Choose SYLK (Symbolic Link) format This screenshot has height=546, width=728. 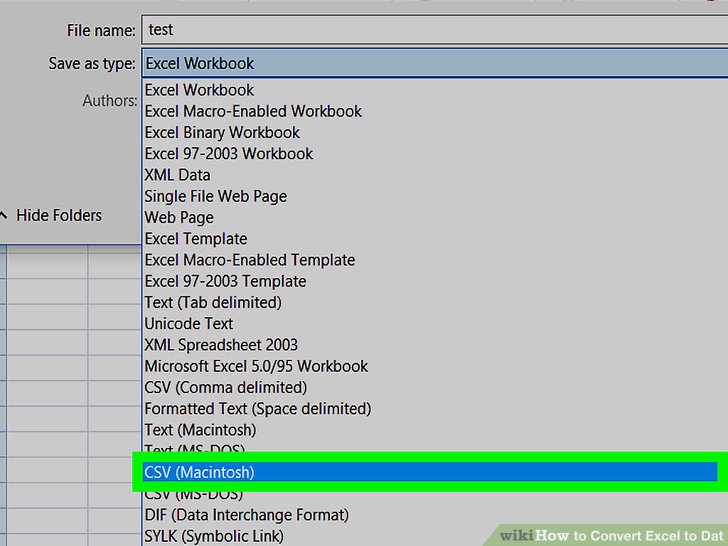[214, 536]
